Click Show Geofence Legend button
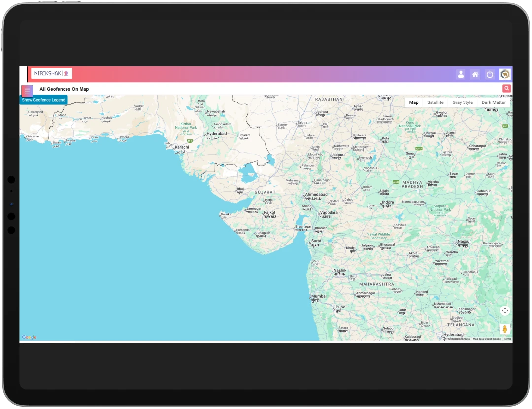Viewport: 532px width, 409px height. [43, 100]
